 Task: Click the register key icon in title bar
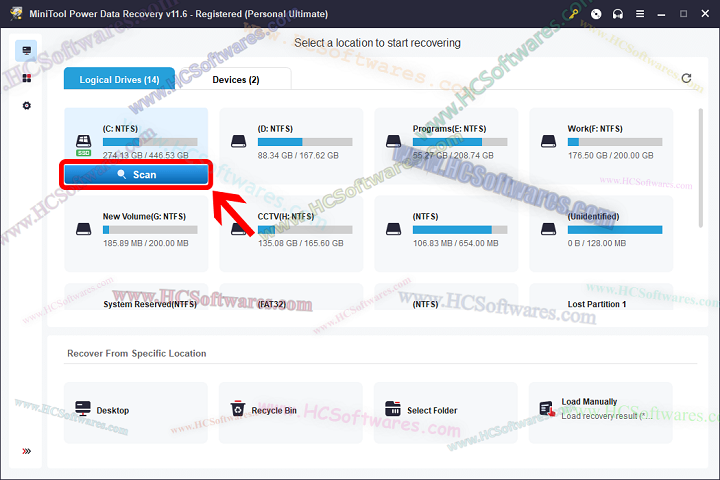(573, 14)
